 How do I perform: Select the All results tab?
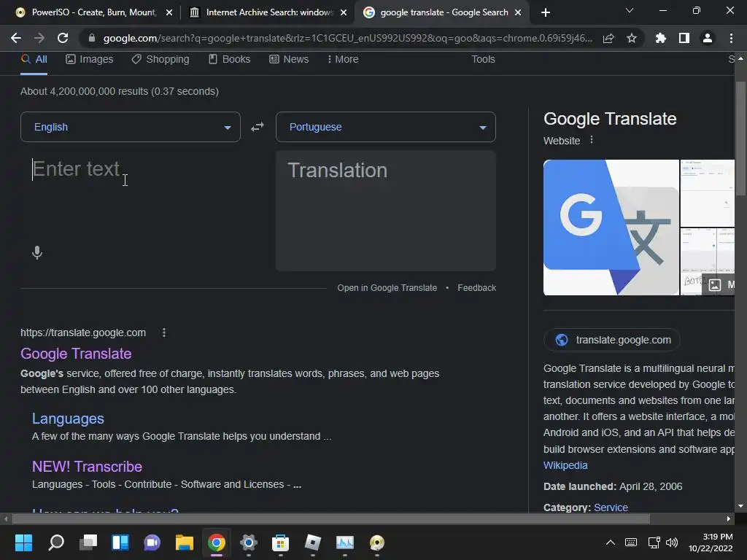pos(34,59)
